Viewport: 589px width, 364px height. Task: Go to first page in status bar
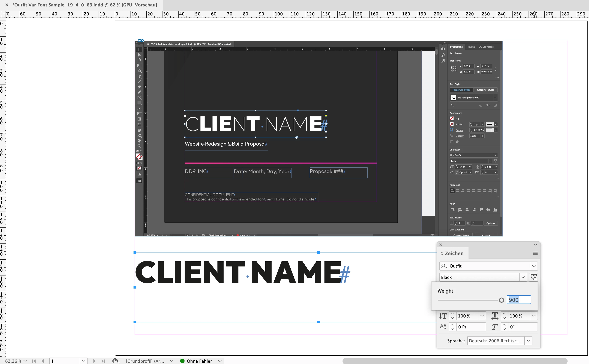point(34,361)
